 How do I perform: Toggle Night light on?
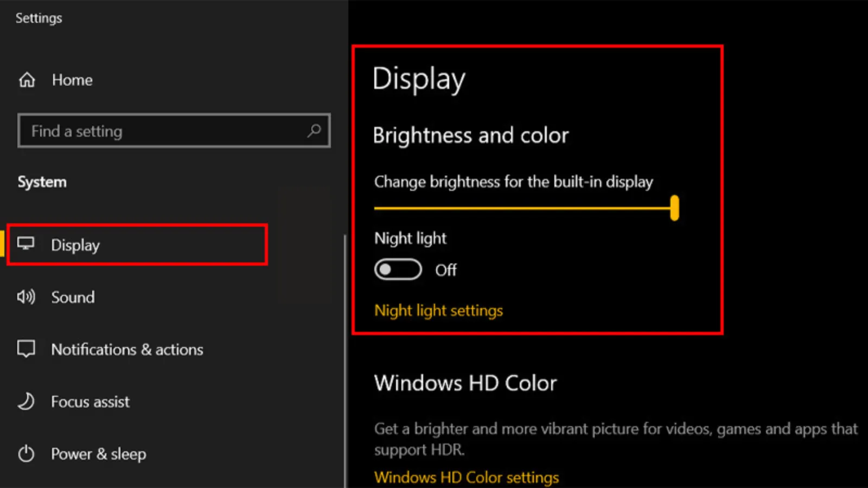[x=398, y=269]
